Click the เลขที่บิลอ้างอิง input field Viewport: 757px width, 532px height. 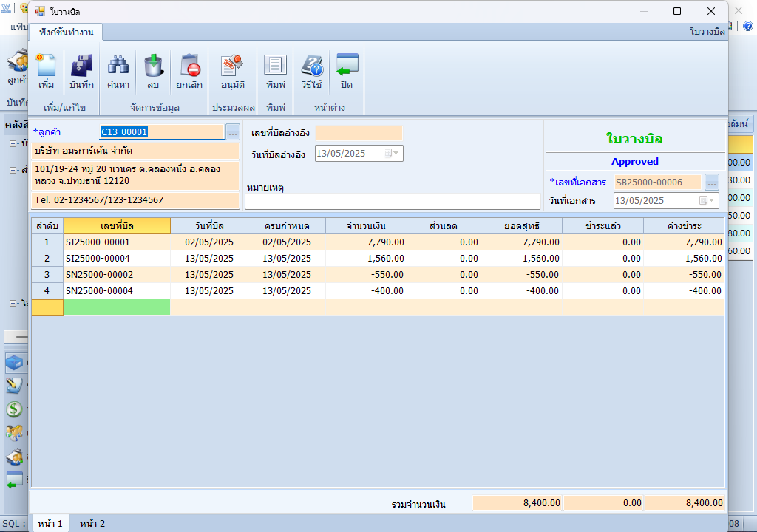[x=359, y=133]
